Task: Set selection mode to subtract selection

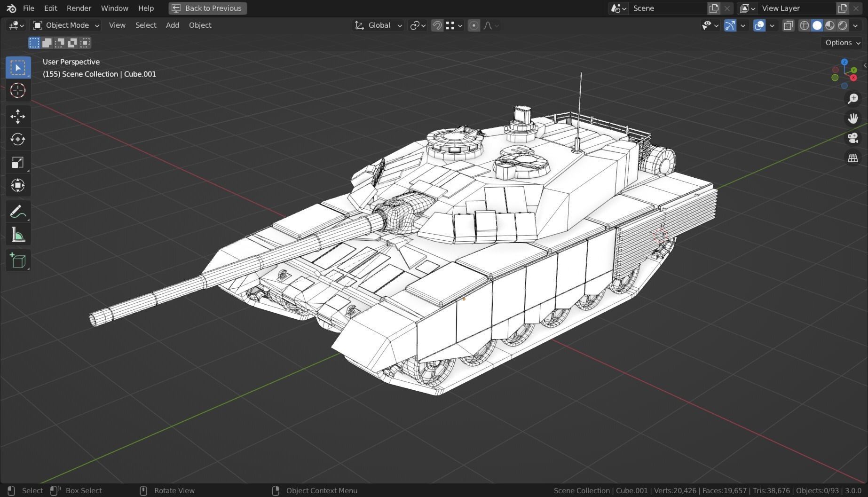Action: tap(60, 43)
